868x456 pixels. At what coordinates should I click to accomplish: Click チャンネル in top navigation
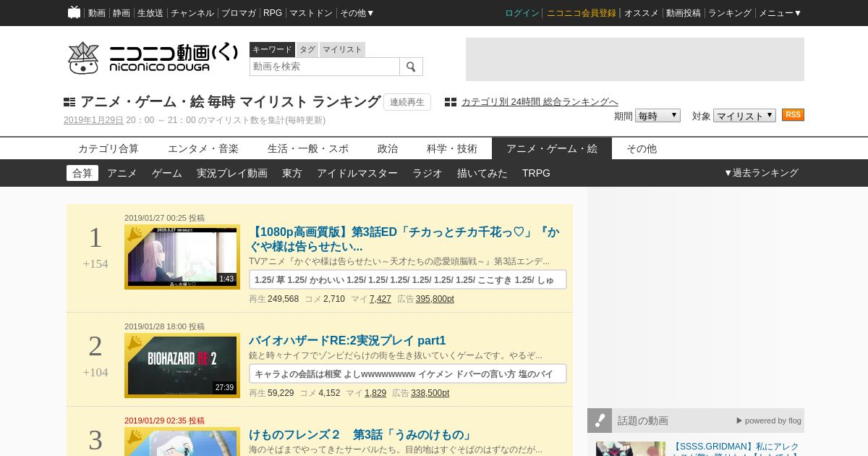coord(192,13)
